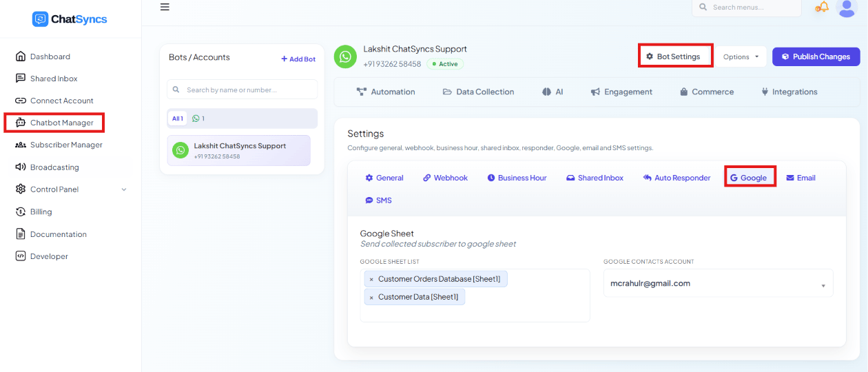Open the General settings tab
Screen dimensions: 868x372
[x=384, y=178]
